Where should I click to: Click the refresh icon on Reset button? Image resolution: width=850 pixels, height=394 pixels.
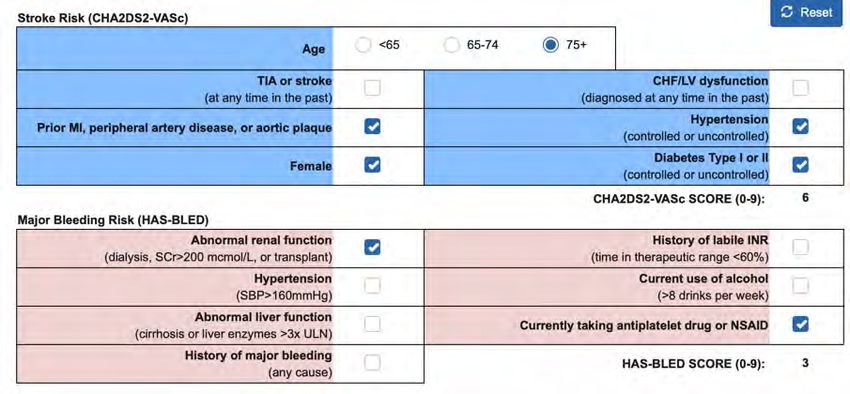click(788, 12)
